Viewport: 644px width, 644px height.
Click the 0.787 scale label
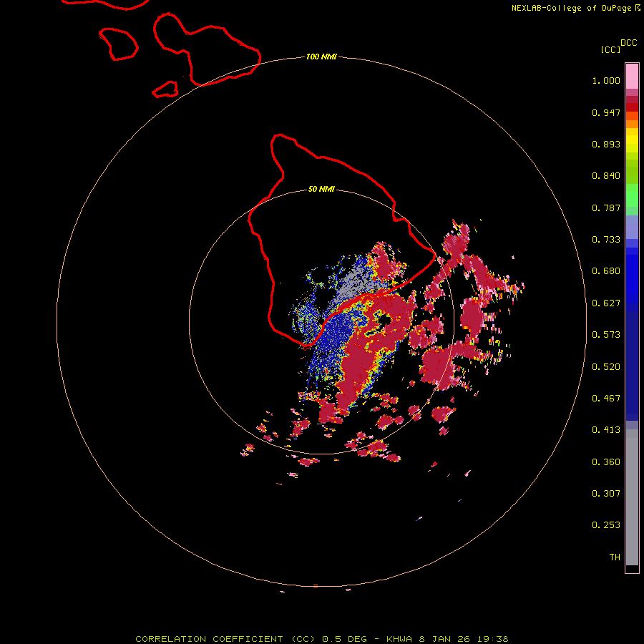(606, 208)
